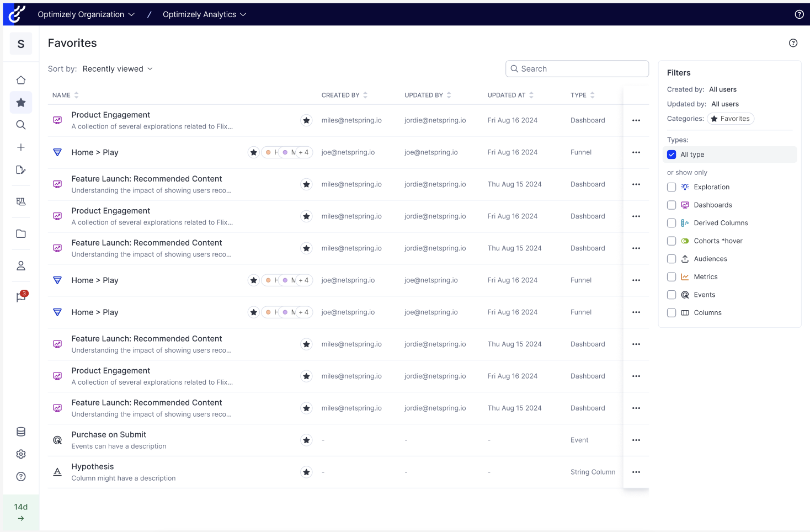Open the database icon in sidebar
810x532 pixels.
click(x=21, y=432)
